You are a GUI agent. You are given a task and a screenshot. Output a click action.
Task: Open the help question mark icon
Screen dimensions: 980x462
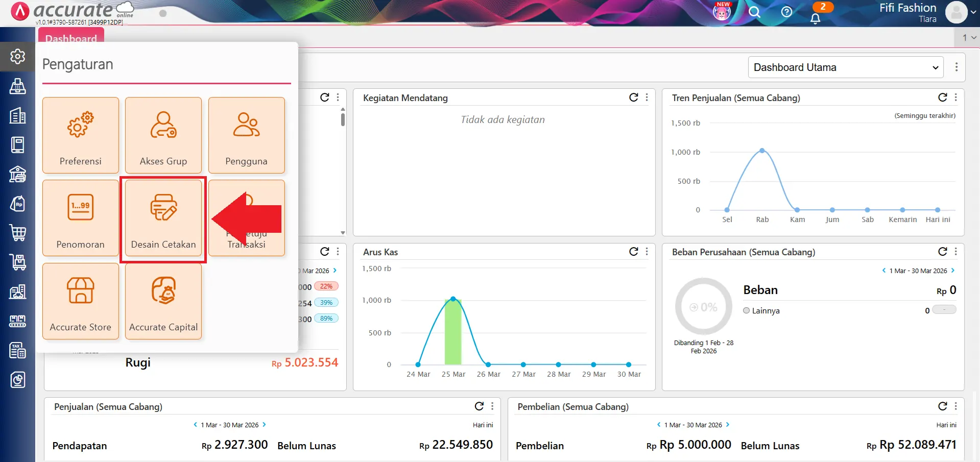[786, 12]
